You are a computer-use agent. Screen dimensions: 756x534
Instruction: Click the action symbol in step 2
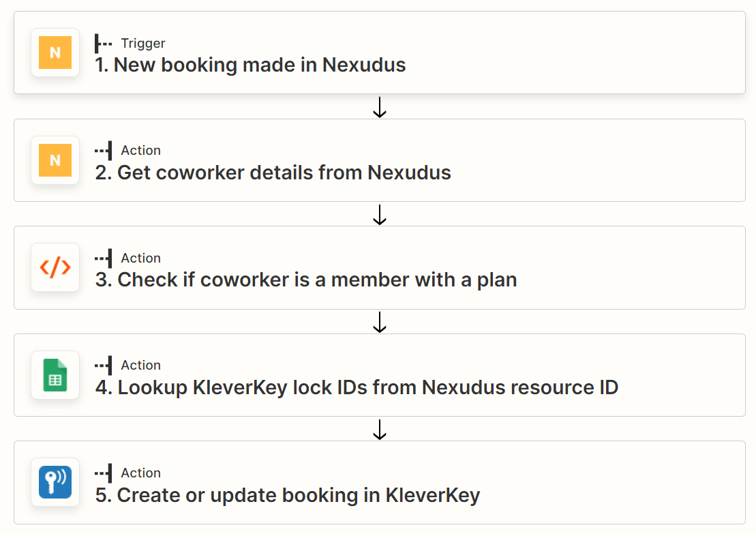[x=103, y=151]
